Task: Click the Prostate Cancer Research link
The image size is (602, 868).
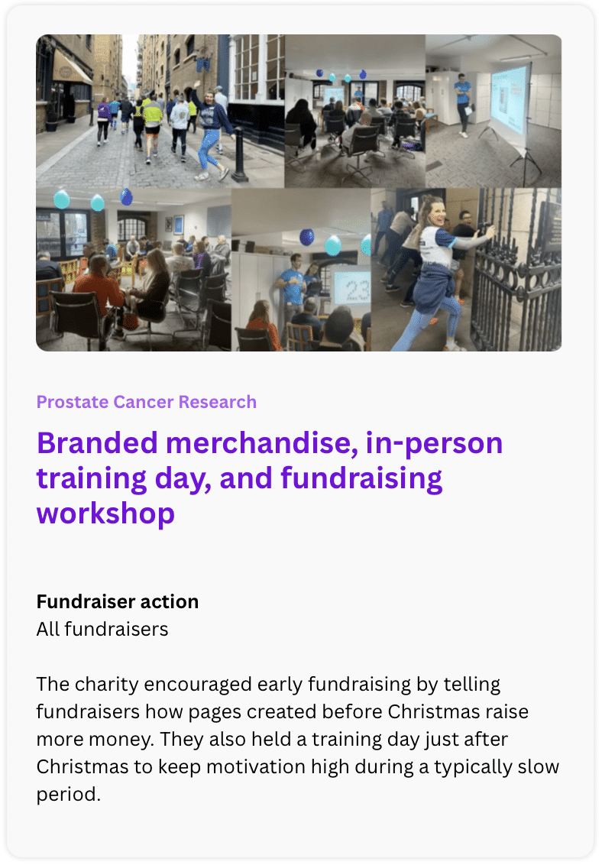Action: tap(147, 402)
